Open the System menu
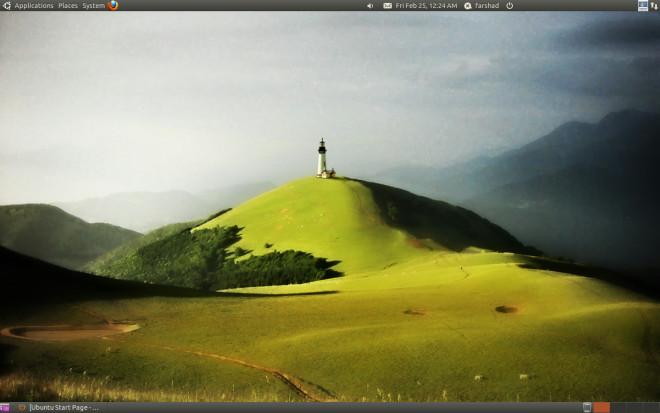This screenshot has height=413, width=660. 93,5
